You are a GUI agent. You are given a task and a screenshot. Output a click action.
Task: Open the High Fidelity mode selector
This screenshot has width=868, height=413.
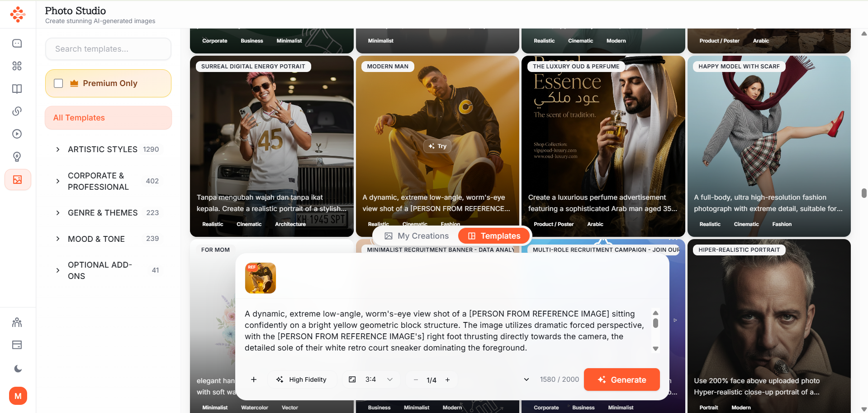coord(302,379)
